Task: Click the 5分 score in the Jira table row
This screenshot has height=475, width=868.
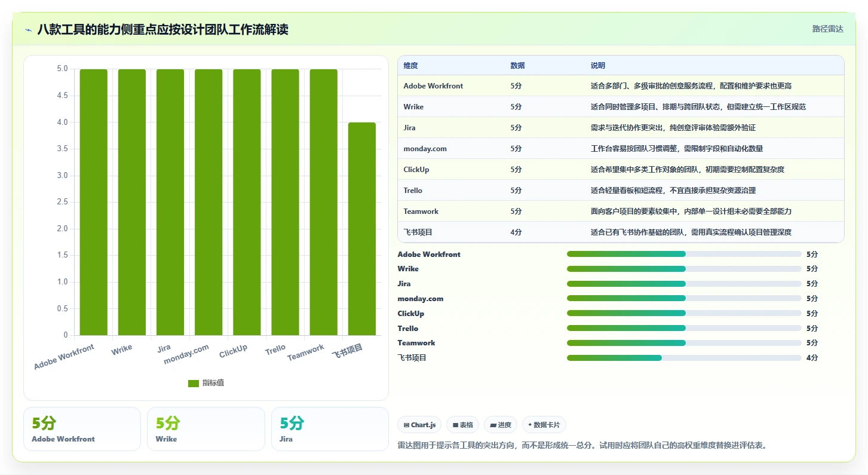Action: (x=516, y=128)
